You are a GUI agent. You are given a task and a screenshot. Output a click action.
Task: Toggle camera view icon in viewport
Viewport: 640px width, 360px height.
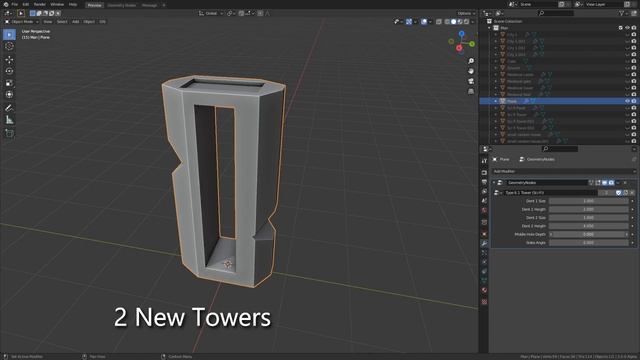[471, 81]
